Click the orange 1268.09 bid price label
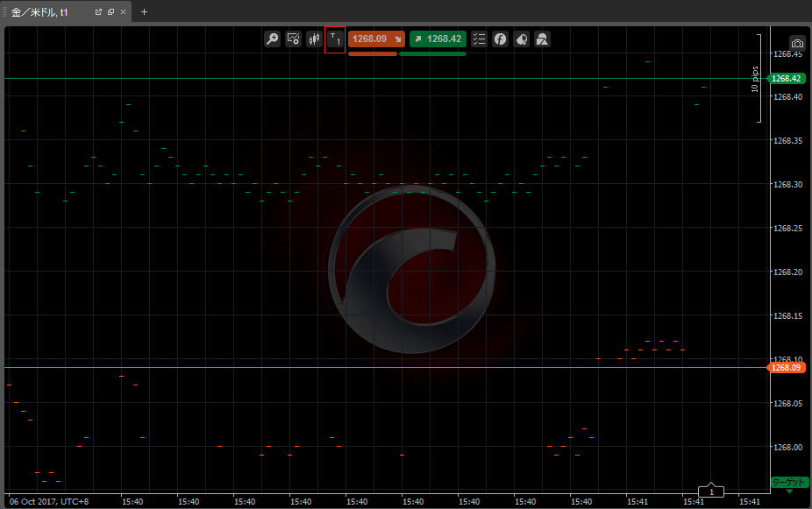 click(x=786, y=368)
